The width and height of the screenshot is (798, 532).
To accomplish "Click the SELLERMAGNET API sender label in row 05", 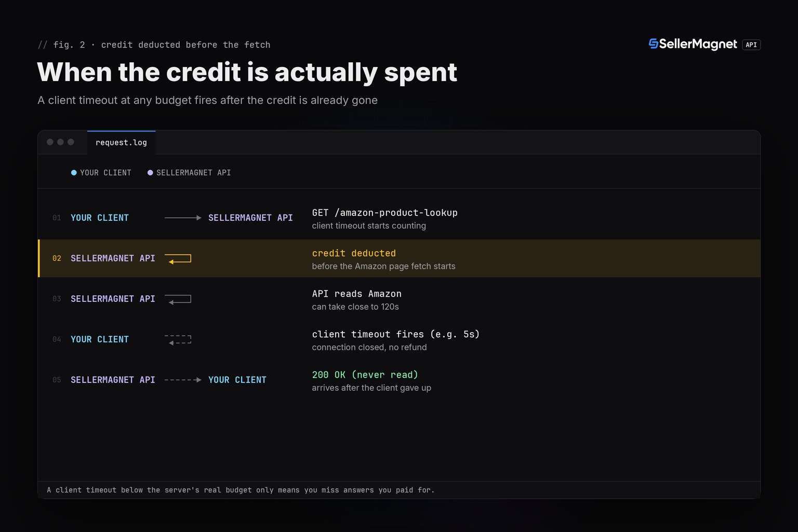I will [113, 380].
